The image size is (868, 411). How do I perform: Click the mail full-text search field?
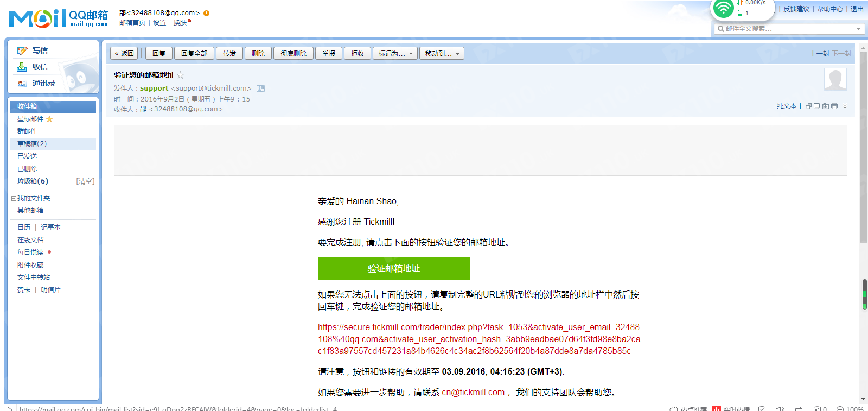click(x=789, y=29)
